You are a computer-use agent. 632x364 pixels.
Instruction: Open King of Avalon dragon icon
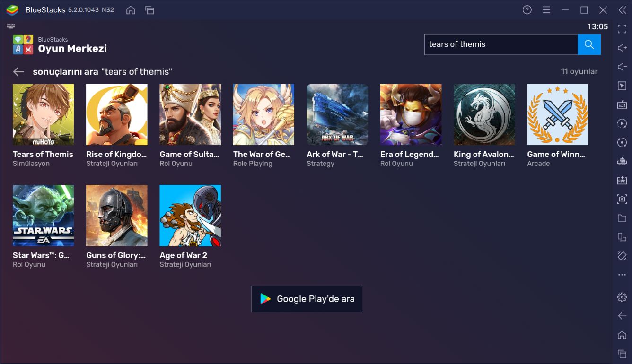pos(484,114)
